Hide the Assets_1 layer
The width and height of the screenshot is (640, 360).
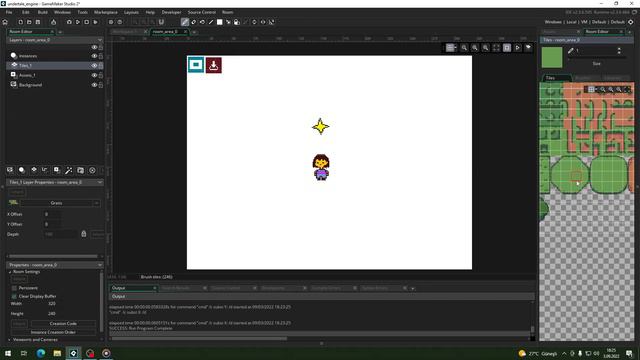(94, 76)
